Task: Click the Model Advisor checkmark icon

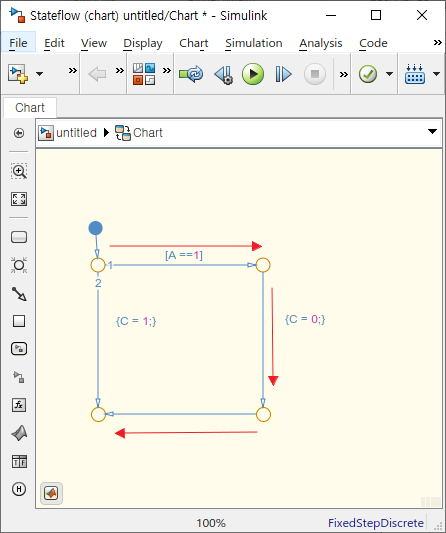Action: coord(368,74)
